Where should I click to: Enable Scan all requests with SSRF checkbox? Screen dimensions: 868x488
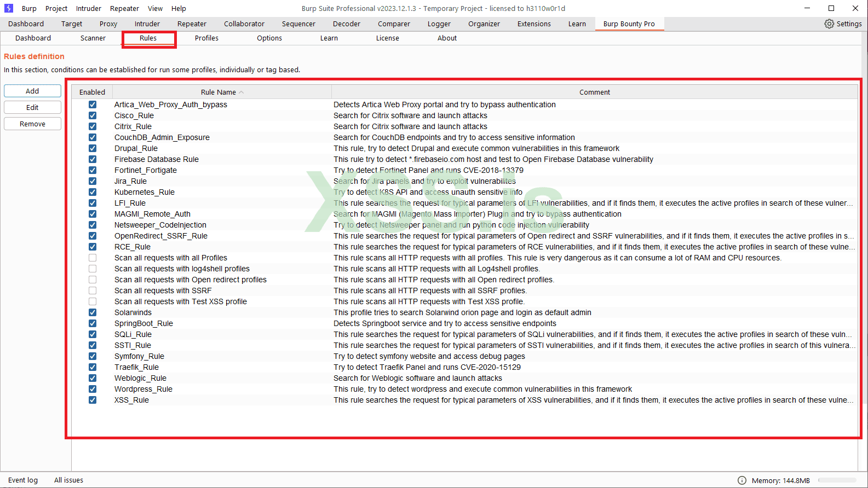pyautogui.click(x=93, y=291)
